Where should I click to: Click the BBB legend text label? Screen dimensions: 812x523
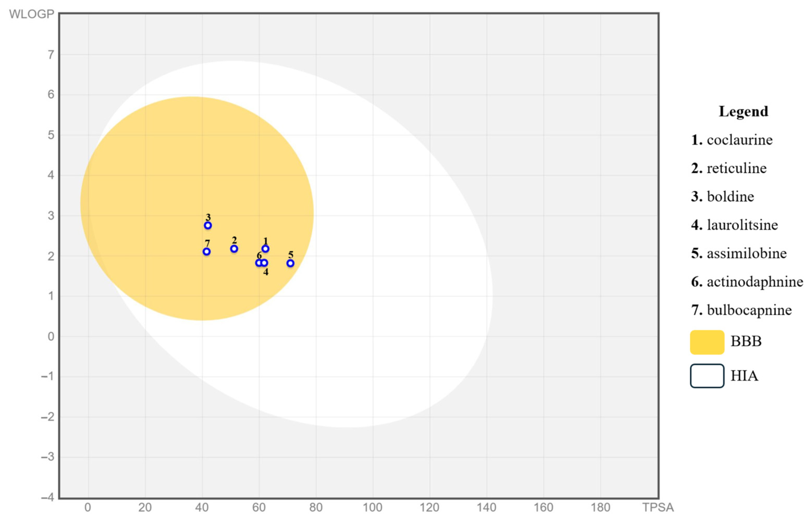[x=746, y=341]
